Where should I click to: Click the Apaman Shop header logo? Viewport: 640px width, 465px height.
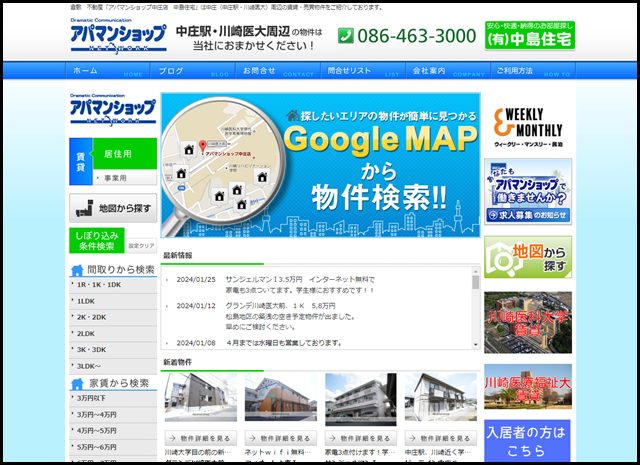[x=118, y=36]
